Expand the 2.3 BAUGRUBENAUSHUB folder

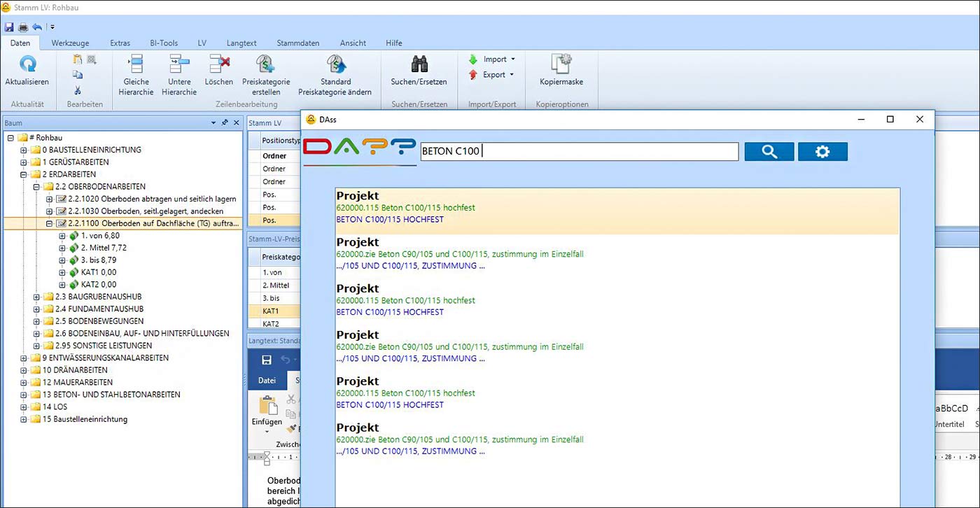click(37, 297)
